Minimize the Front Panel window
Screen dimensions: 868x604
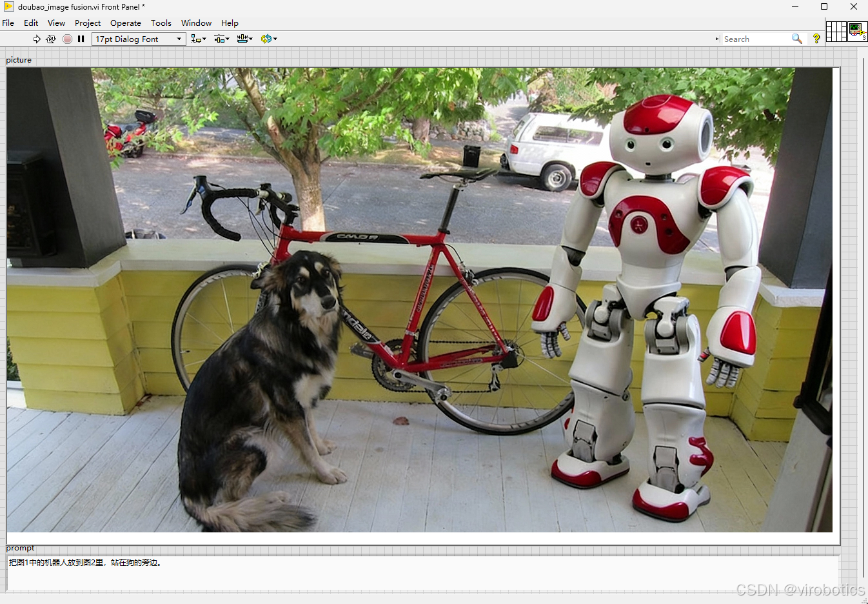pyautogui.click(x=795, y=6)
